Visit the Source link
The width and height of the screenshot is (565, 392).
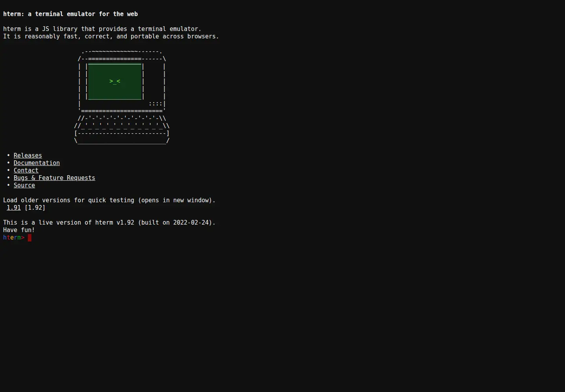point(24,185)
